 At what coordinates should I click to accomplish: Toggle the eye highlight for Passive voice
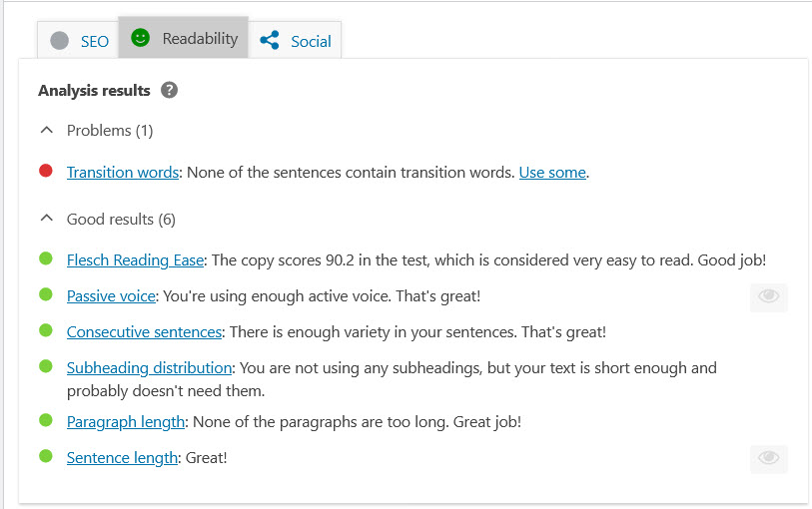tap(768, 296)
